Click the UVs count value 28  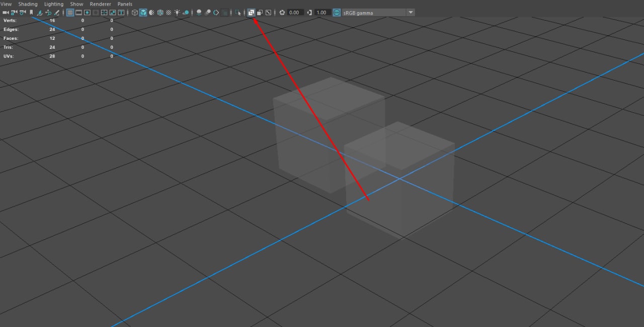pyautogui.click(x=52, y=56)
